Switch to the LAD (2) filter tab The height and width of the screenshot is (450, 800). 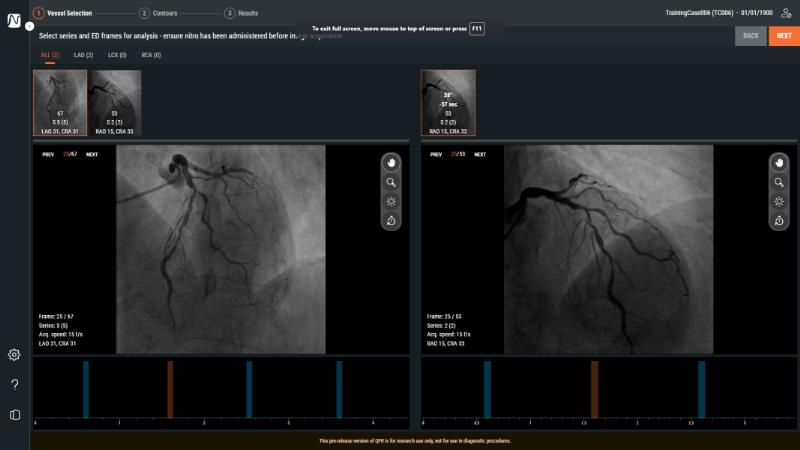83,55
